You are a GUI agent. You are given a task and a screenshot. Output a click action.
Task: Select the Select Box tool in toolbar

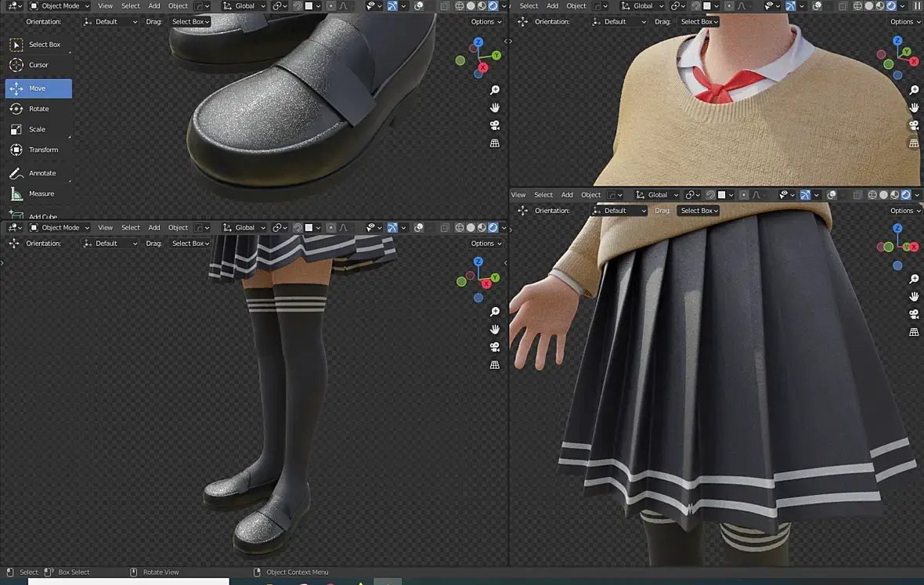pyautogui.click(x=38, y=45)
